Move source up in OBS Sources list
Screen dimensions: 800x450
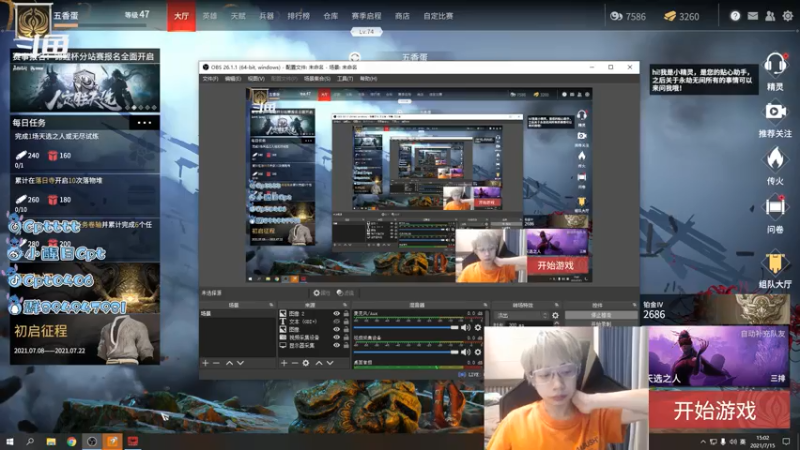319,363
